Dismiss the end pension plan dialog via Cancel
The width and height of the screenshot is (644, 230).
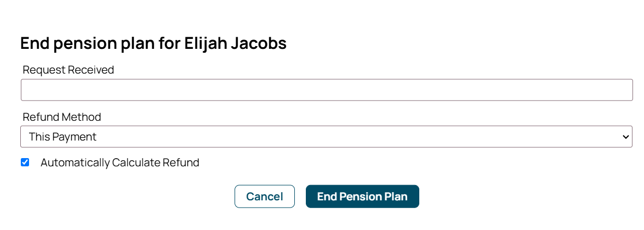pos(265,197)
